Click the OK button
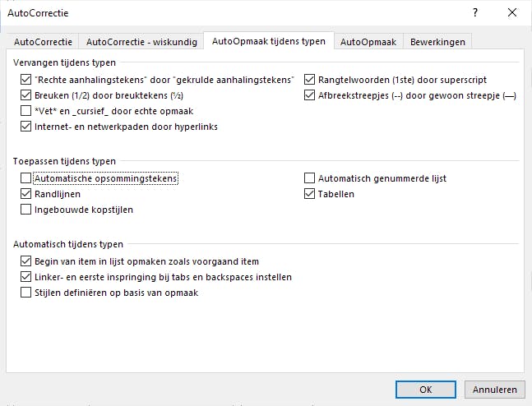Screen dimensions: 532x406 click(x=425, y=390)
